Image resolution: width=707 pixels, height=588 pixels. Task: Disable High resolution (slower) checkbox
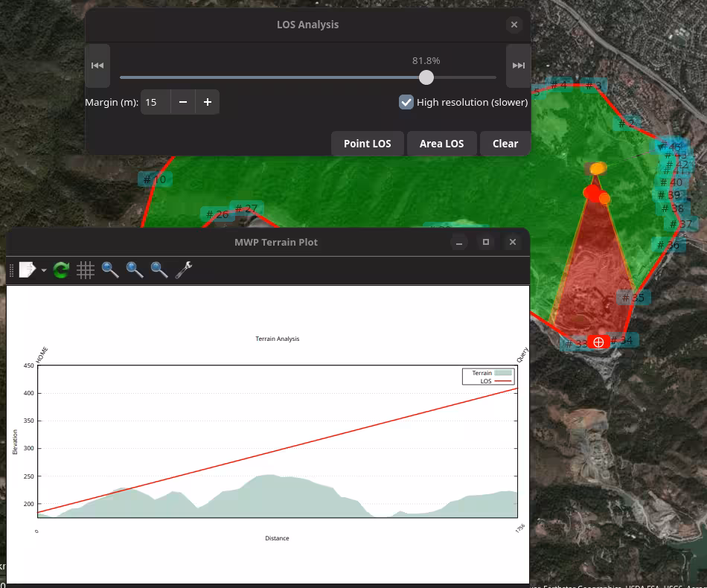[406, 103]
